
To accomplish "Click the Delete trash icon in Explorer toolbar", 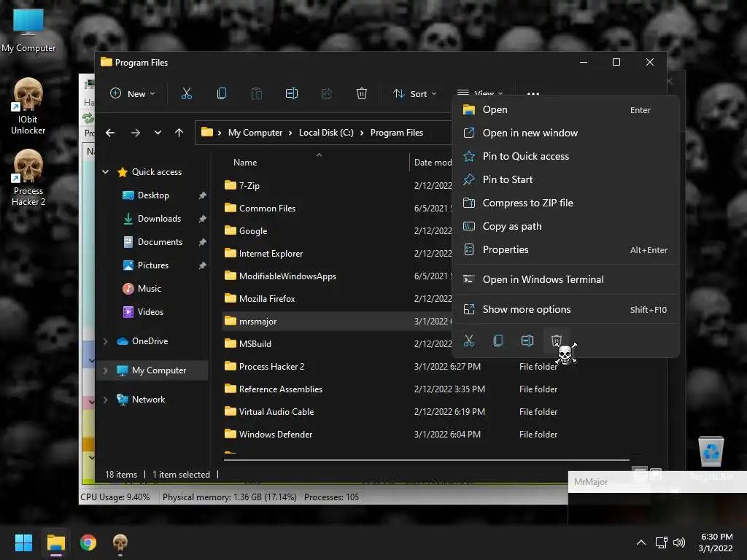I will (362, 94).
